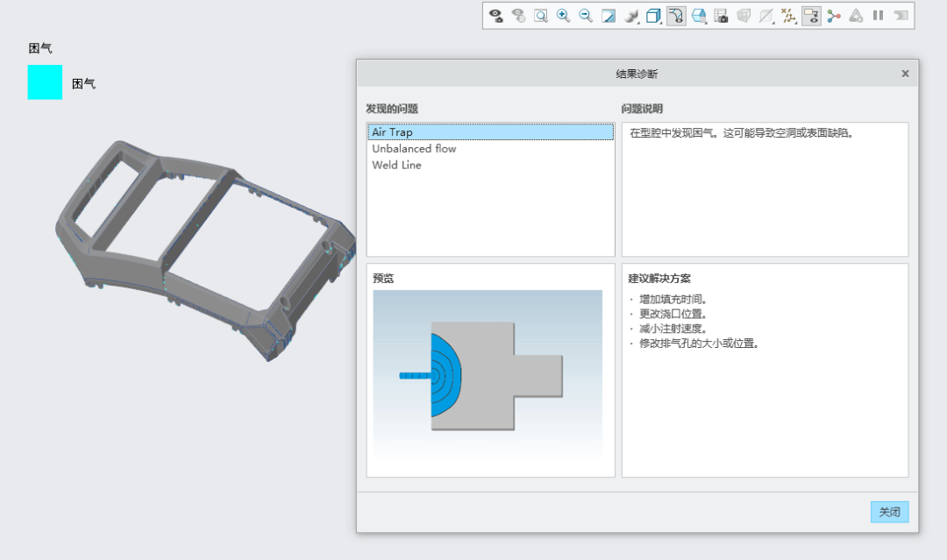Screen dimensions: 947x560
Task: Click the table-with-camera view manager icon
Action: (721, 16)
